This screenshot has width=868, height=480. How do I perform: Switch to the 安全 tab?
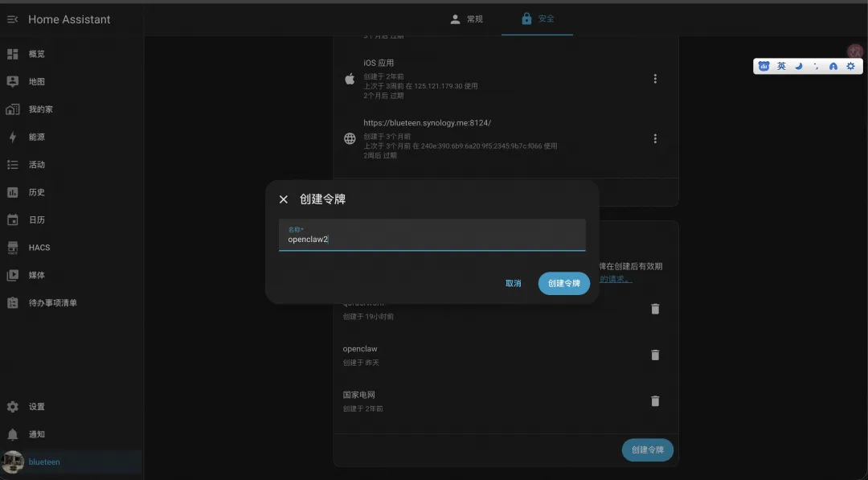(538, 18)
